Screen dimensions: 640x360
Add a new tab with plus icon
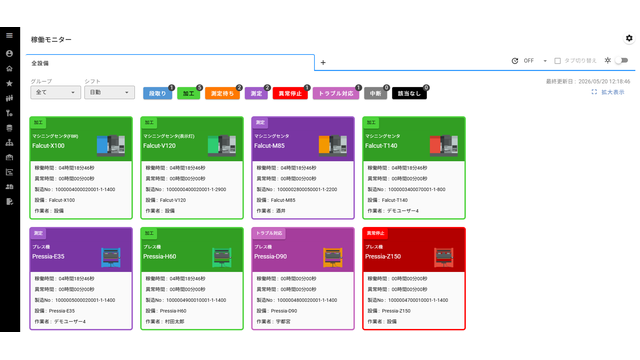[x=323, y=62]
